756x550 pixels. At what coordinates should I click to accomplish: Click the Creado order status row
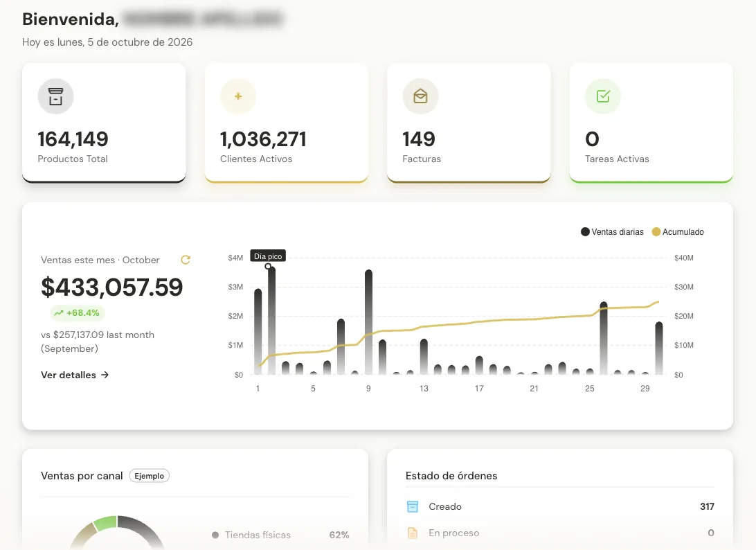click(x=560, y=506)
